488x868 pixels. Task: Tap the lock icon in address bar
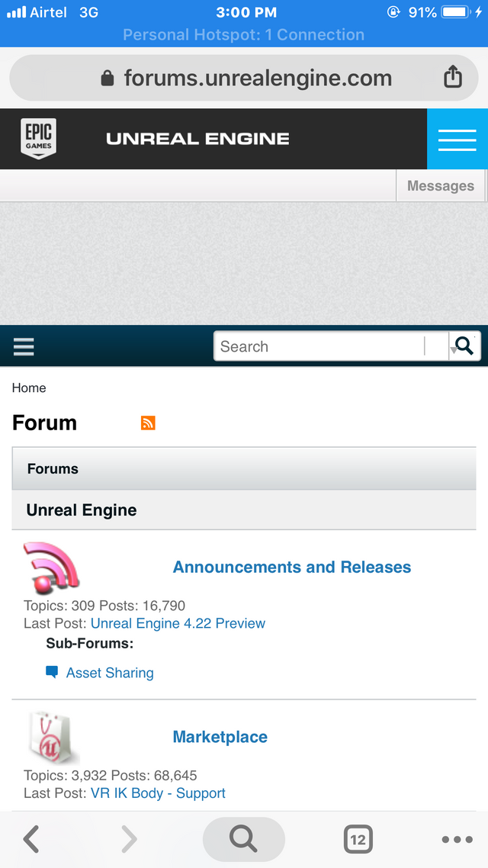(x=108, y=78)
